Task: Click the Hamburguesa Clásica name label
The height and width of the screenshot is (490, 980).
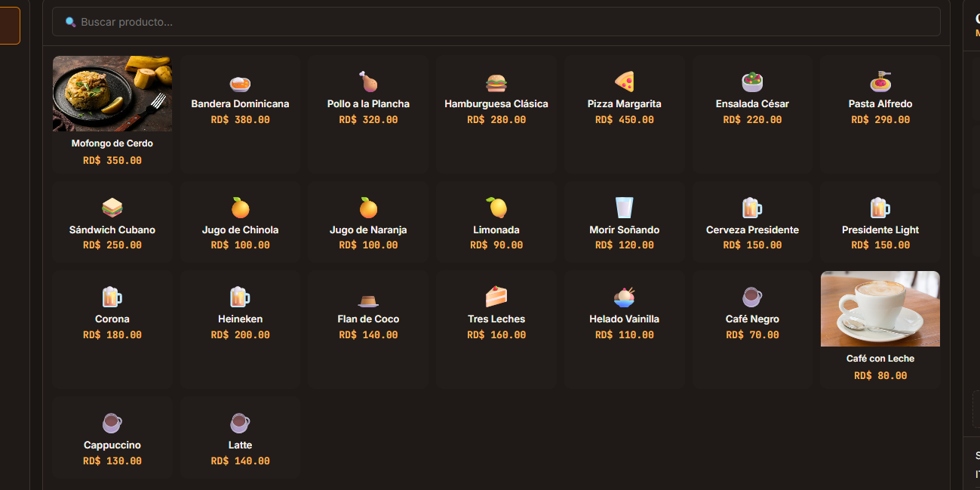Action: coord(496,103)
